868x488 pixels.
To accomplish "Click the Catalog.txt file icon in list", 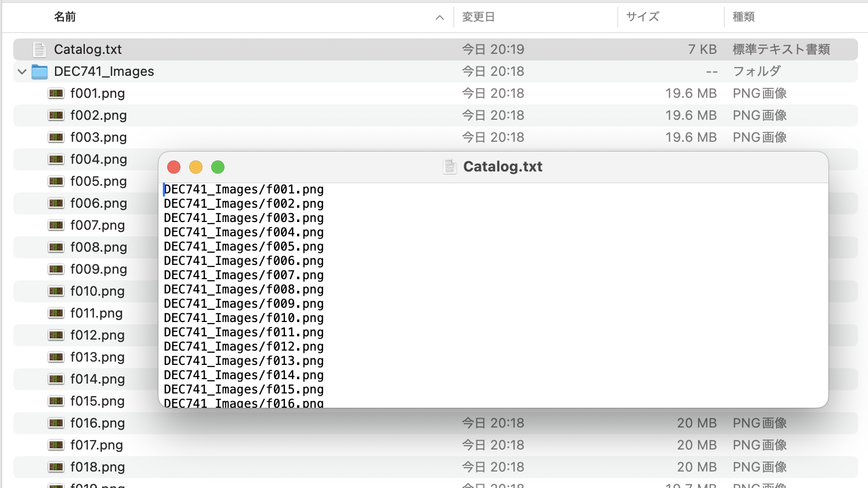I will (x=39, y=49).
